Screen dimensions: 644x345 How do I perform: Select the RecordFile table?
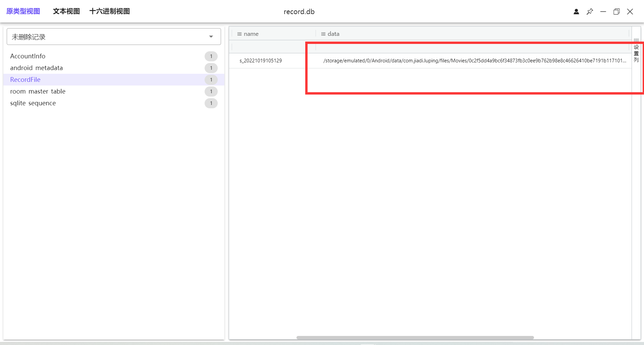(x=114, y=80)
